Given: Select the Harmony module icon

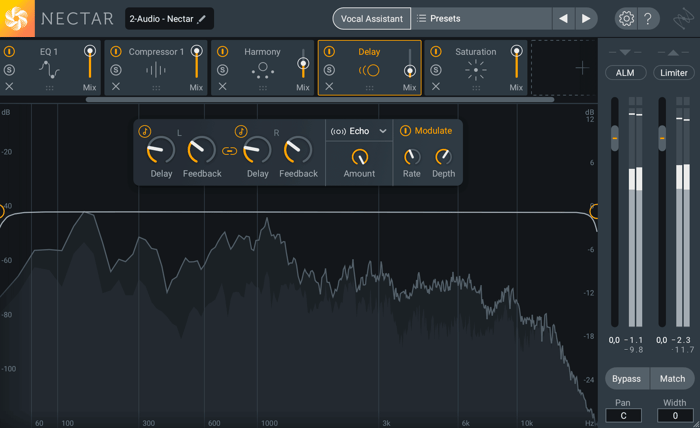Looking at the screenshot, I should (x=262, y=70).
